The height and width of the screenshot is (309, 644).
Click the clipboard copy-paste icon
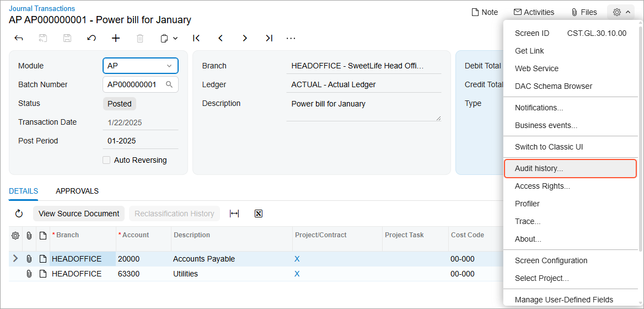click(164, 38)
